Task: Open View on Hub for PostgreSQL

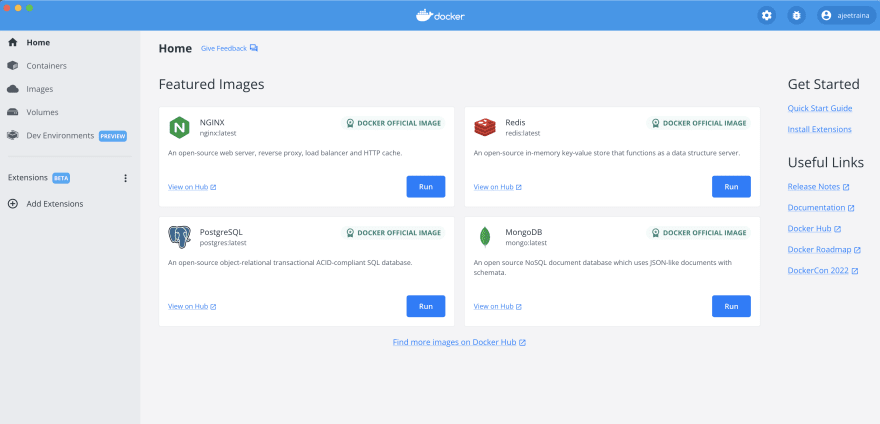Action: point(192,307)
